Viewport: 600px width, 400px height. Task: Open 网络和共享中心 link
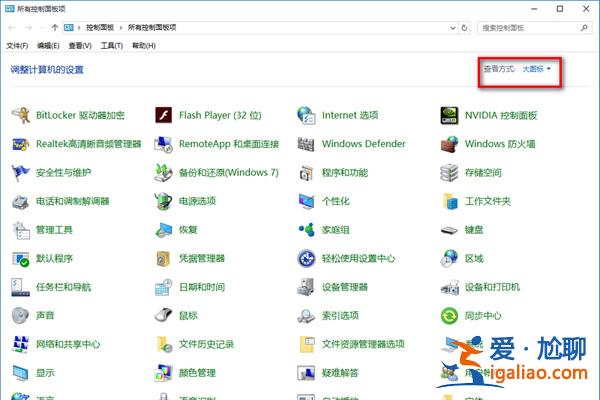pyautogui.click(x=68, y=344)
